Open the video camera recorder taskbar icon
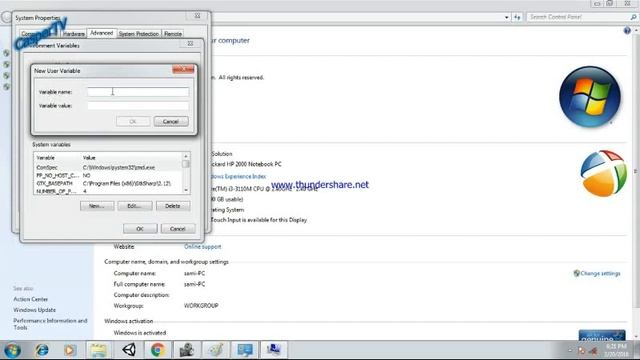This screenshot has height=360, width=640. (x=187, y=350)
